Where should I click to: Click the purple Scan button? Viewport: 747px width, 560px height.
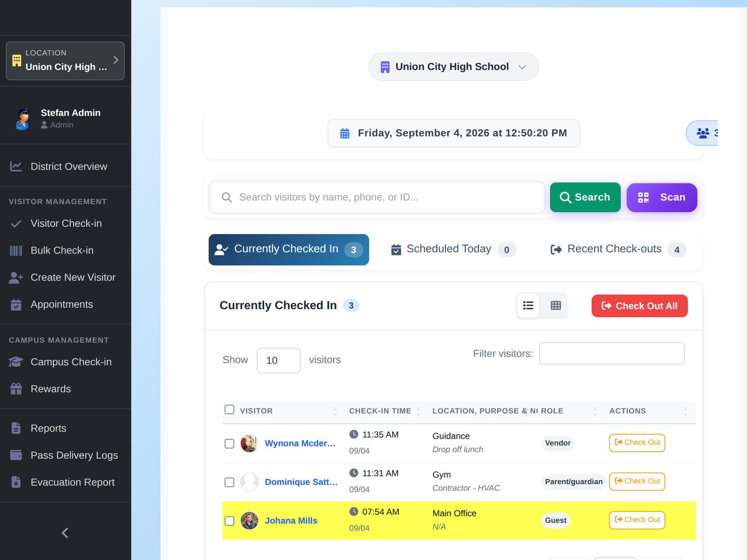click(662, 197)
